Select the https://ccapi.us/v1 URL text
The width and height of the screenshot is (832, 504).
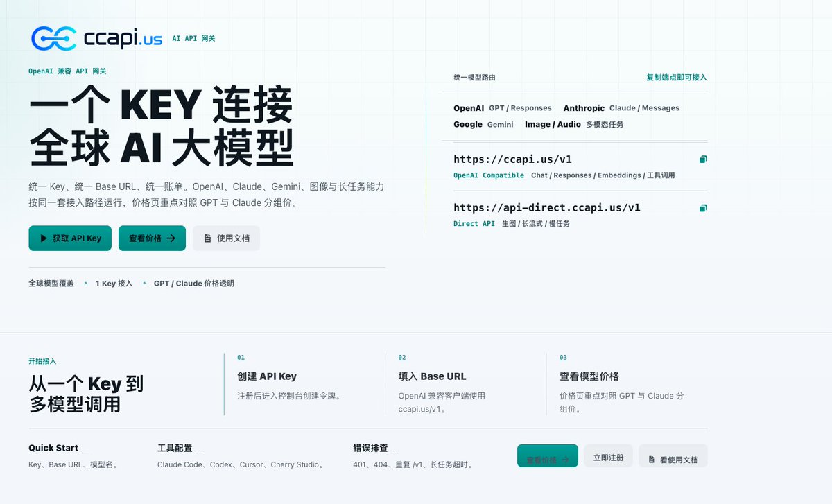(512, 159)
